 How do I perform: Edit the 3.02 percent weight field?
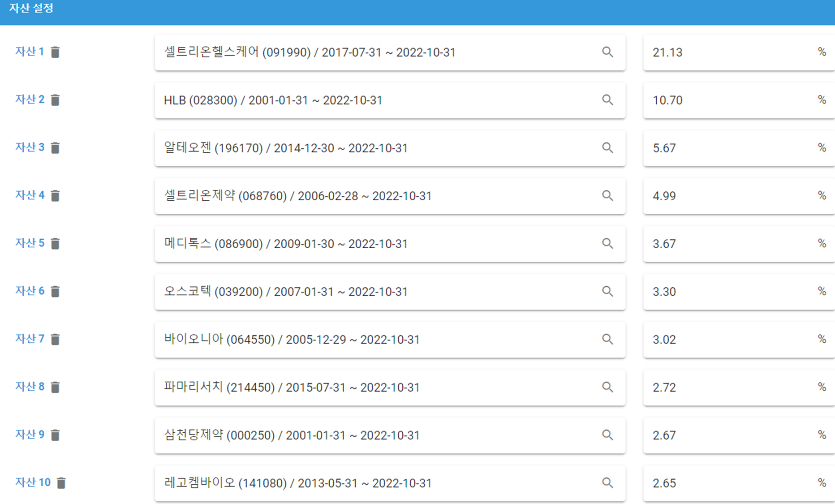tap(739, 340)
